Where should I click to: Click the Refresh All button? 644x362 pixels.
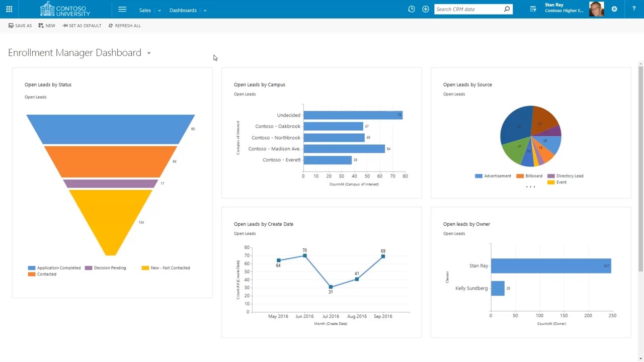coord(125,26)
